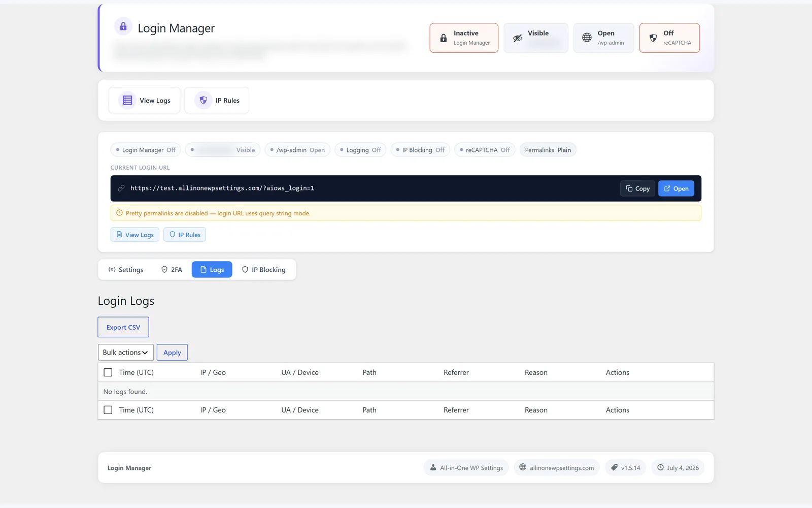This screenshot has height=508, width=812.
Task: Click the Reason header column
Action: point(536,372)
